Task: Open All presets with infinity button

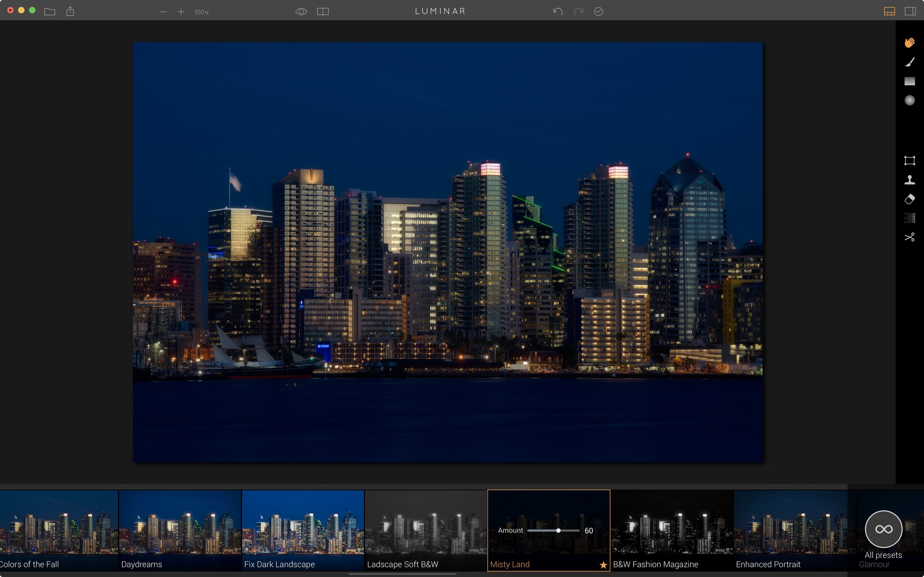Action: [884, 529]
